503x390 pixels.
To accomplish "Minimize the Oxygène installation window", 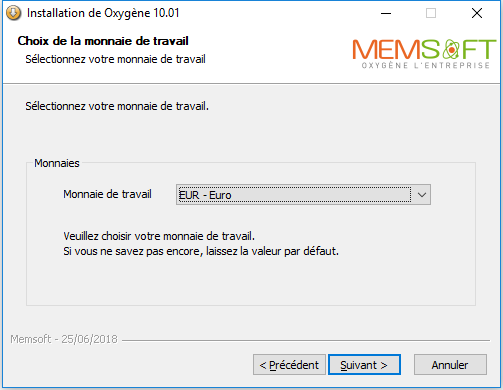I will point(386,13).
